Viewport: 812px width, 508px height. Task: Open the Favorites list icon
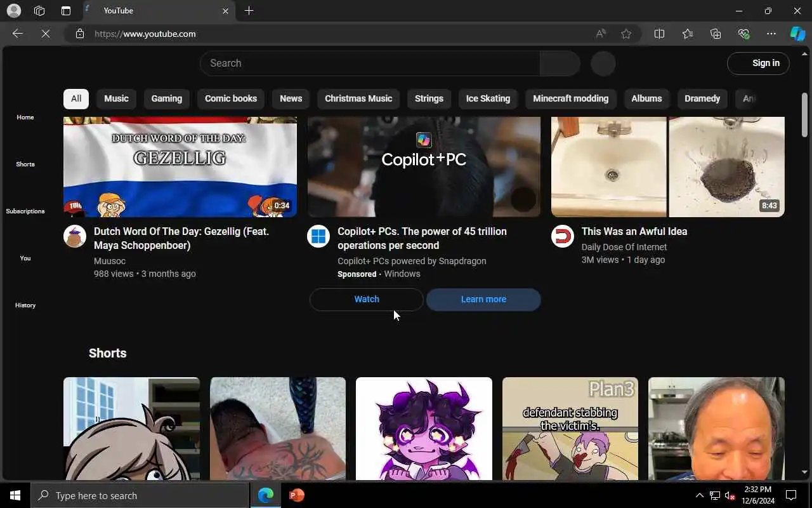(x=688, y=34)
